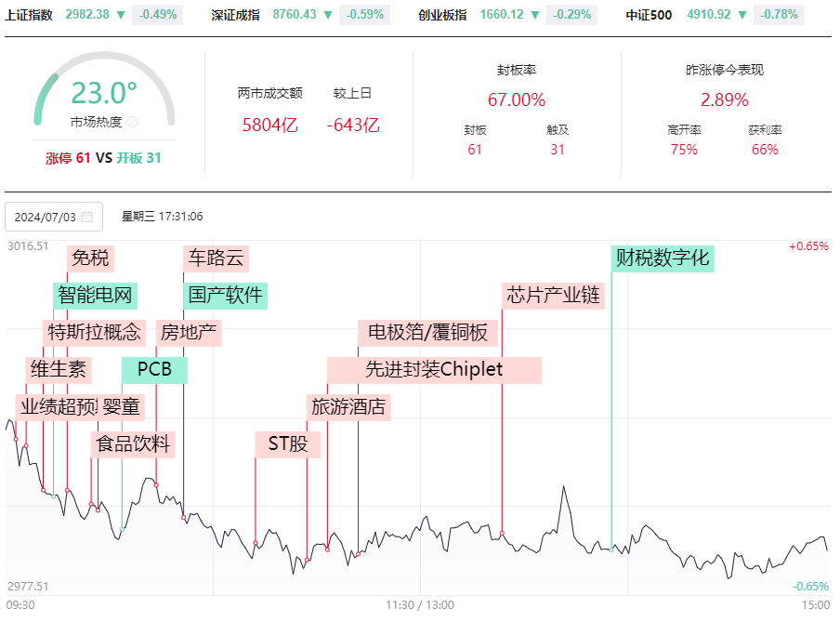840x622 pixels.
Task: Select the 国产软件 green tag
Action: tap(226, 296)
